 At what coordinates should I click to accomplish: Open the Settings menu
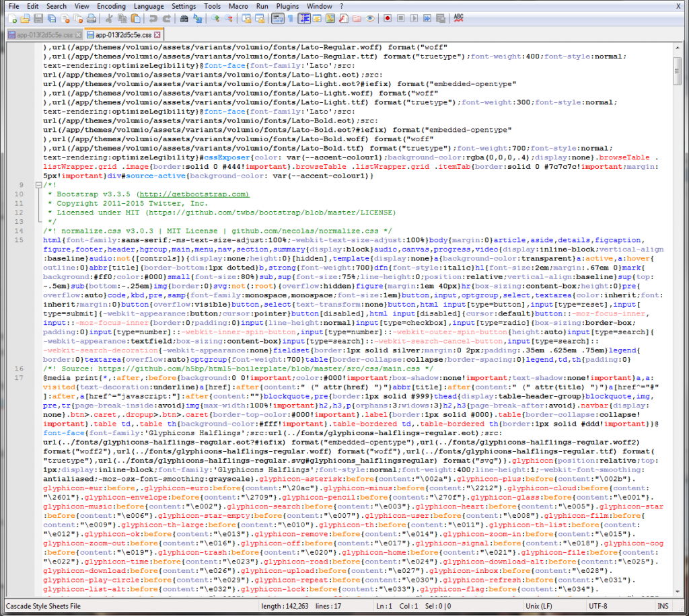coord(184,6)
